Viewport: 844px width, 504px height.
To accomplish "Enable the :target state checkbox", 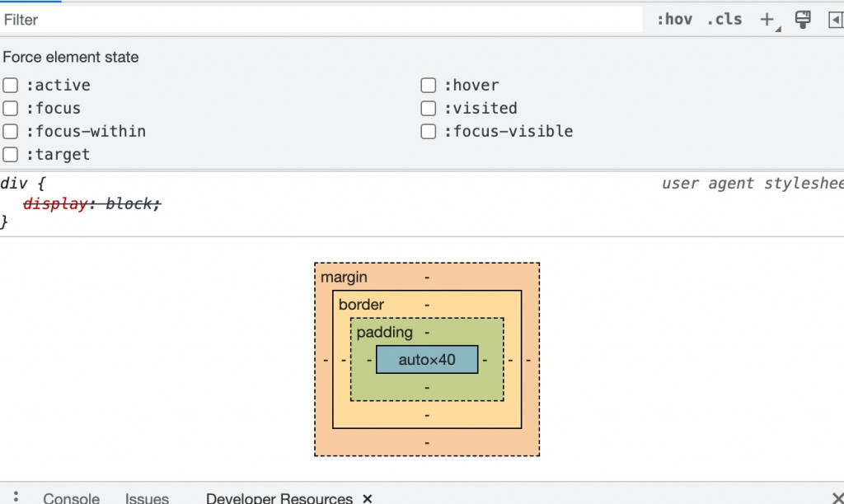I will pos(11,155).
